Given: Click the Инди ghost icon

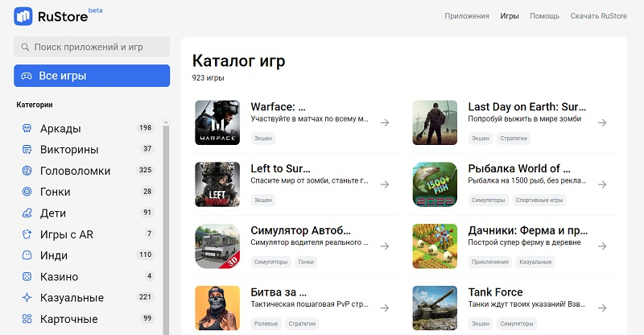Looking at the screenshot, I should [x=27, y=255].
